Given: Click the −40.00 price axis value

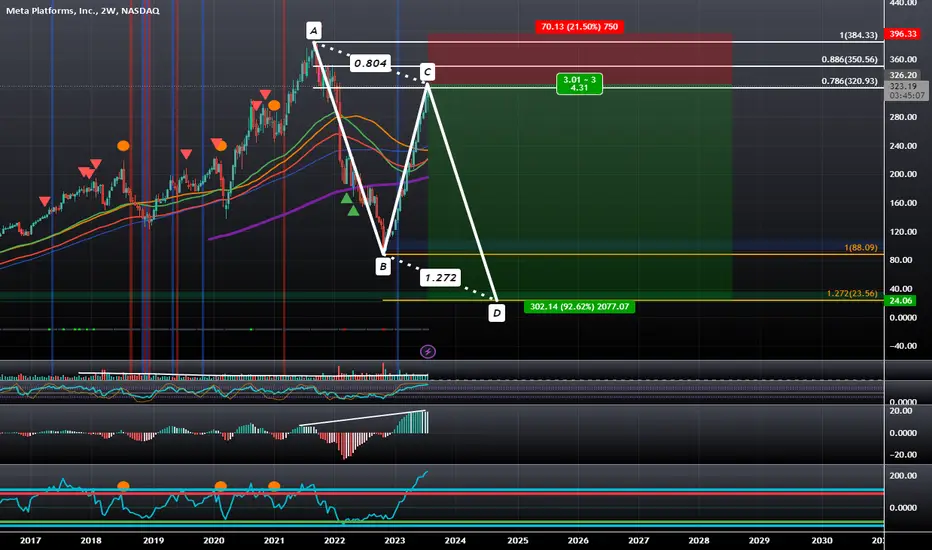Looking at the screenshot, I should [902, 346].
